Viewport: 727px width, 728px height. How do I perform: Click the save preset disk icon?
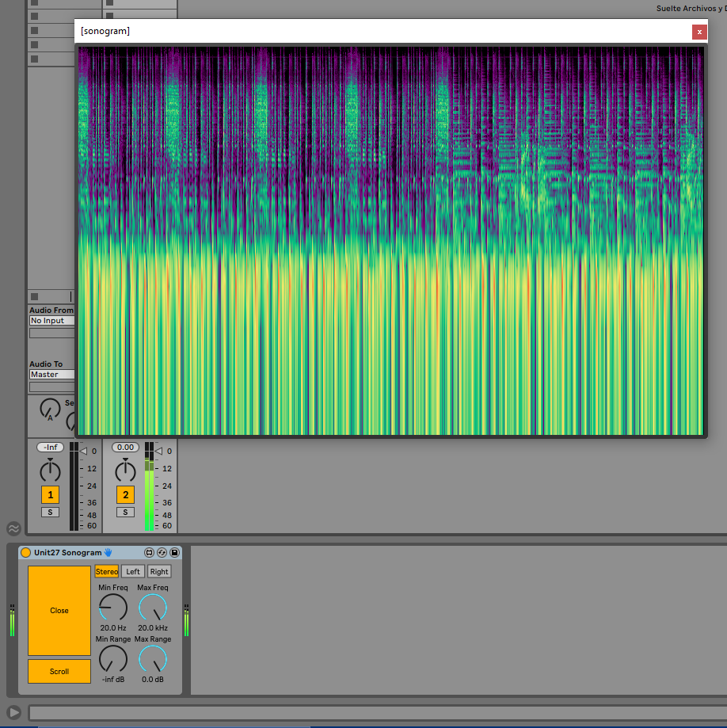pyautogui.click(x=174, y=552)
